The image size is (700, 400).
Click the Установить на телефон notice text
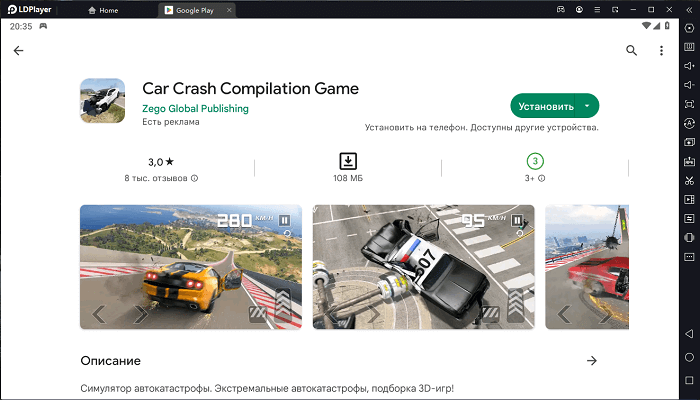click(482, 128)
